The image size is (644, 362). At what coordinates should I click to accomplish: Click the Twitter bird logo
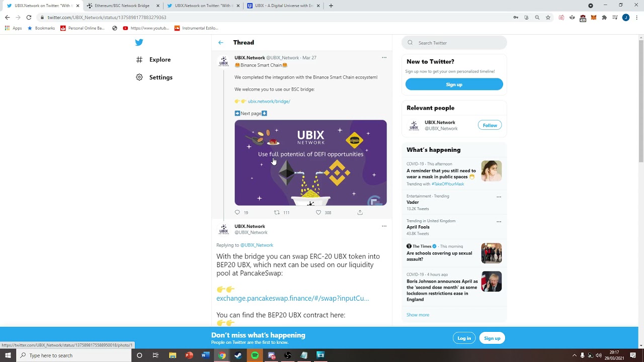pyautogui.click(x=139, y=42)
